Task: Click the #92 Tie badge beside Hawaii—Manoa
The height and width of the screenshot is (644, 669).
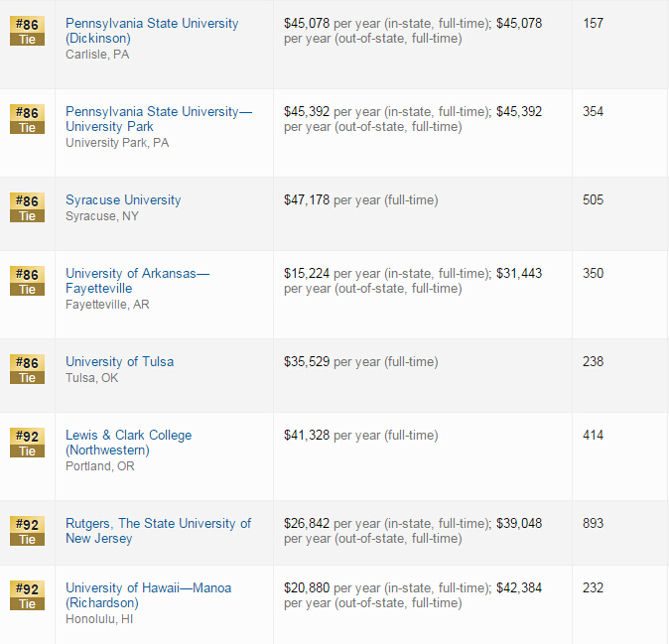Action: pos(28,595)
